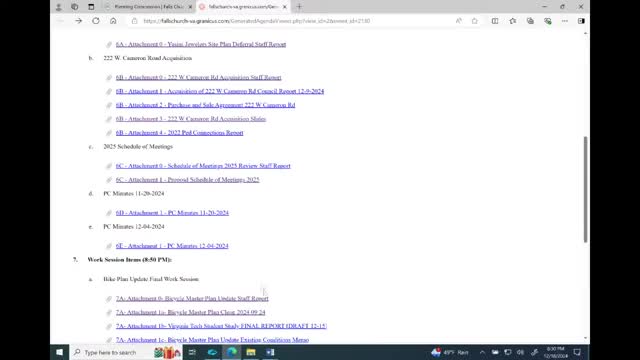Click the browser address bar URL
The image size is (640, 360).
coord(257,21)
